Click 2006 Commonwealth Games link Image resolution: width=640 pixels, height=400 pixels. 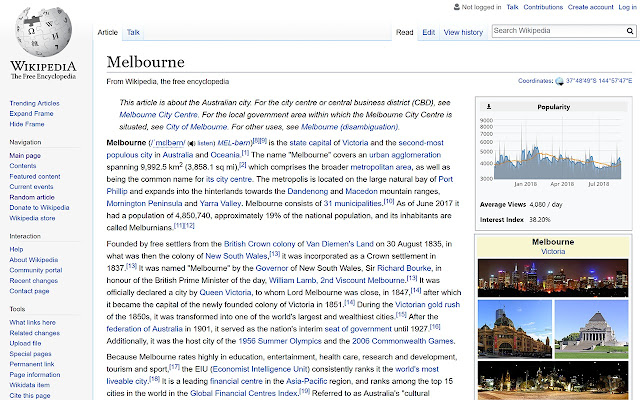[x=403, y=341]
